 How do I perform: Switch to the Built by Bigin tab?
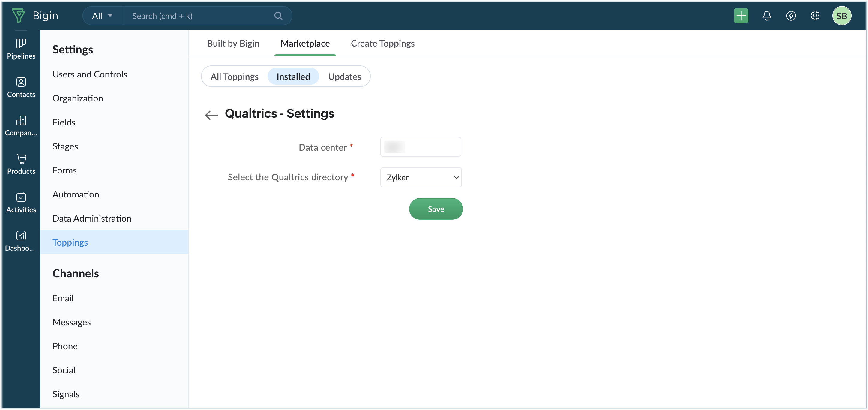pos(233,44)
